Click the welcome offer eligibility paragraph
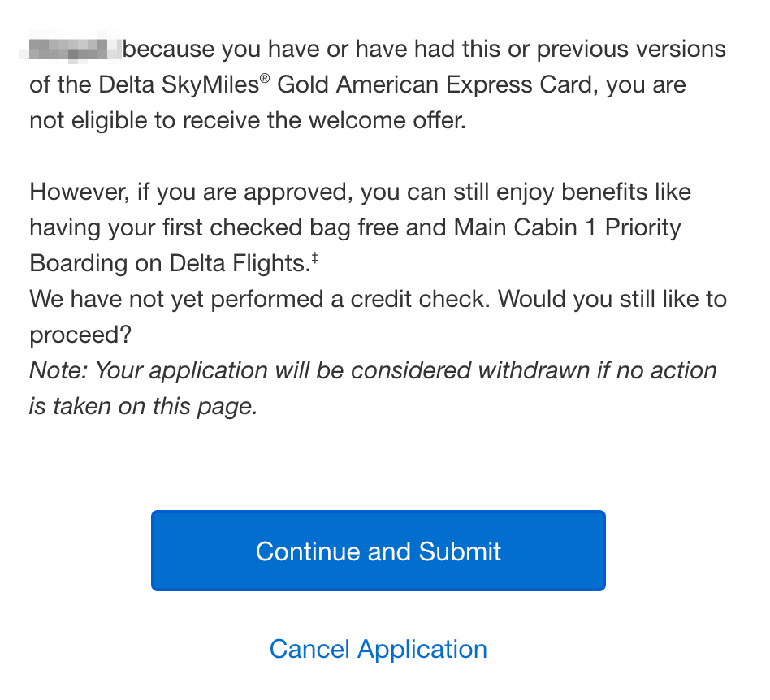 tap(378, 84)
